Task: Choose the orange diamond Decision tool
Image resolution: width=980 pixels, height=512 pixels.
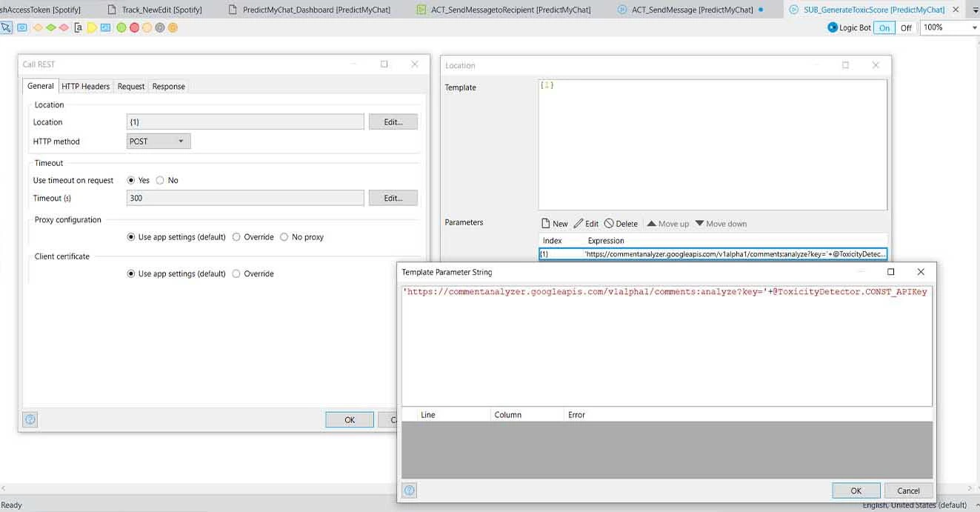Action: pyautogui.click(x=38, y=27)
